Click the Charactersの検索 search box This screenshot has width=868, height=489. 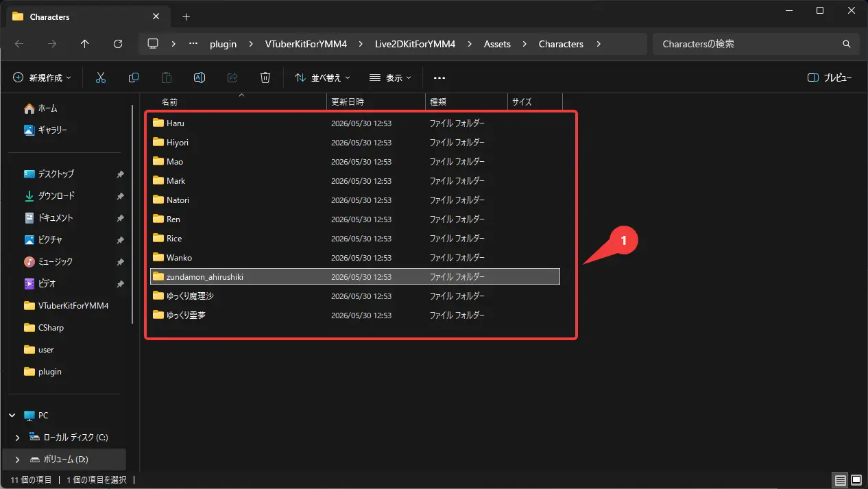pos(754,44)
